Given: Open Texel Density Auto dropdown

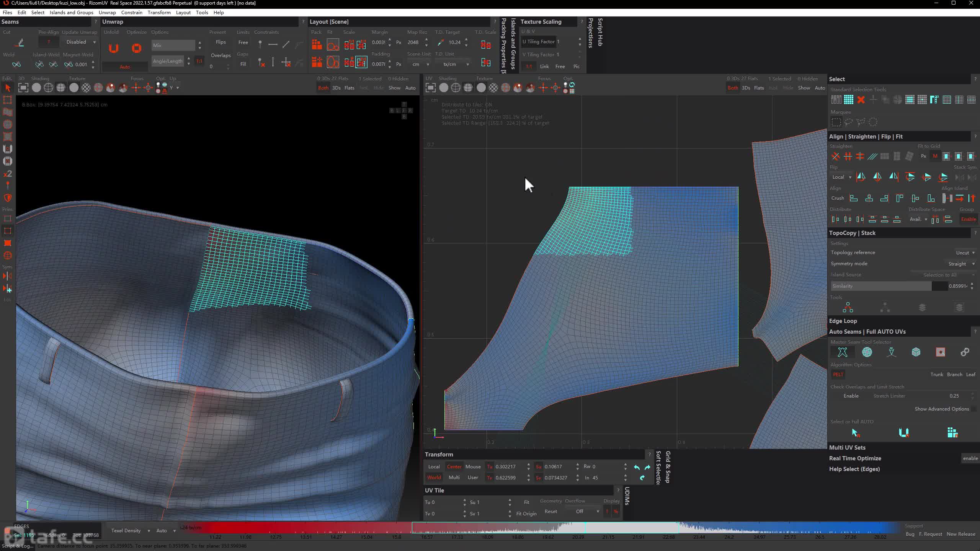Looking at the screenshot, I should (166, 530).
